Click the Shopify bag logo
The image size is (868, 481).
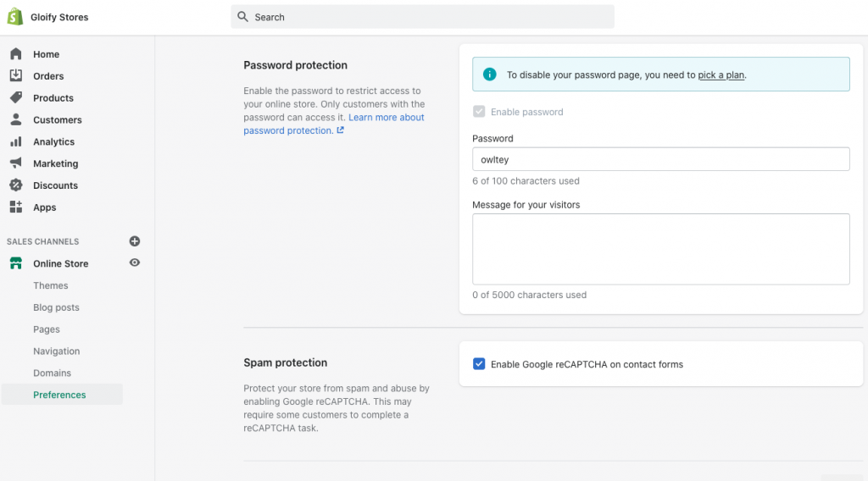[x=15, y=17]
